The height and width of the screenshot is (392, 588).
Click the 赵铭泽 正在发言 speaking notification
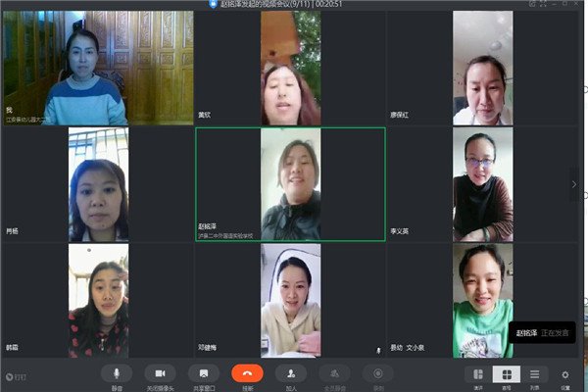542,332
